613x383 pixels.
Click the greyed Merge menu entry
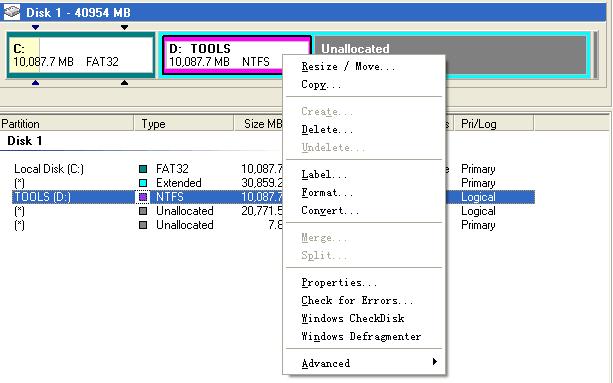click(x=324, y=237)
